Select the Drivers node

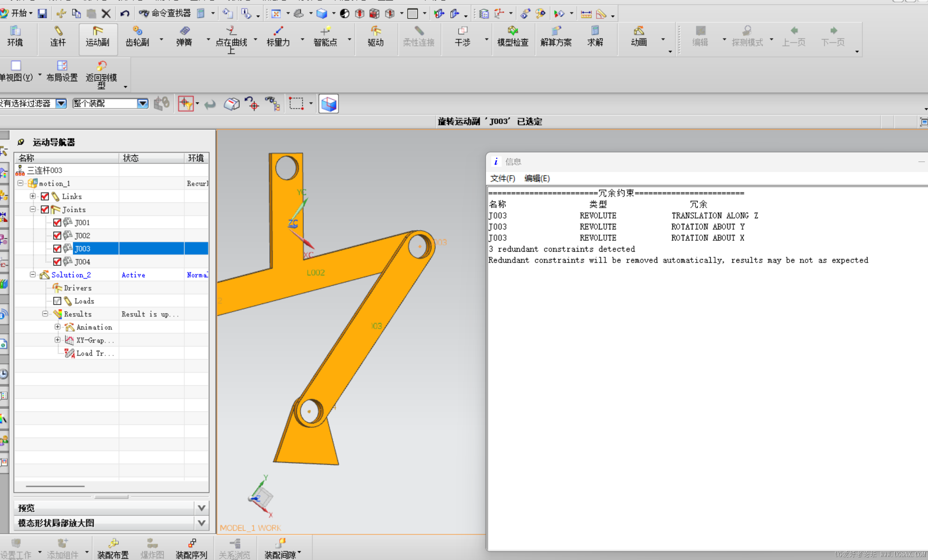[78, 288]
